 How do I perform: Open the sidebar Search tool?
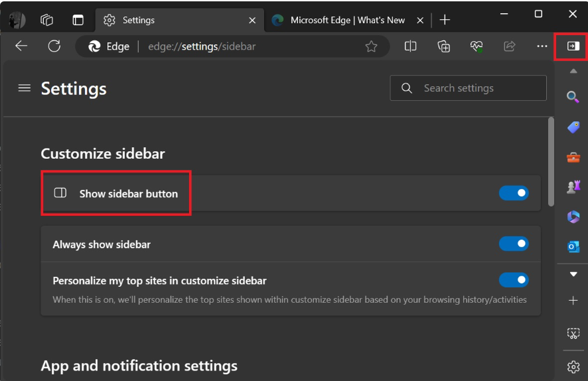click(573, 97)
